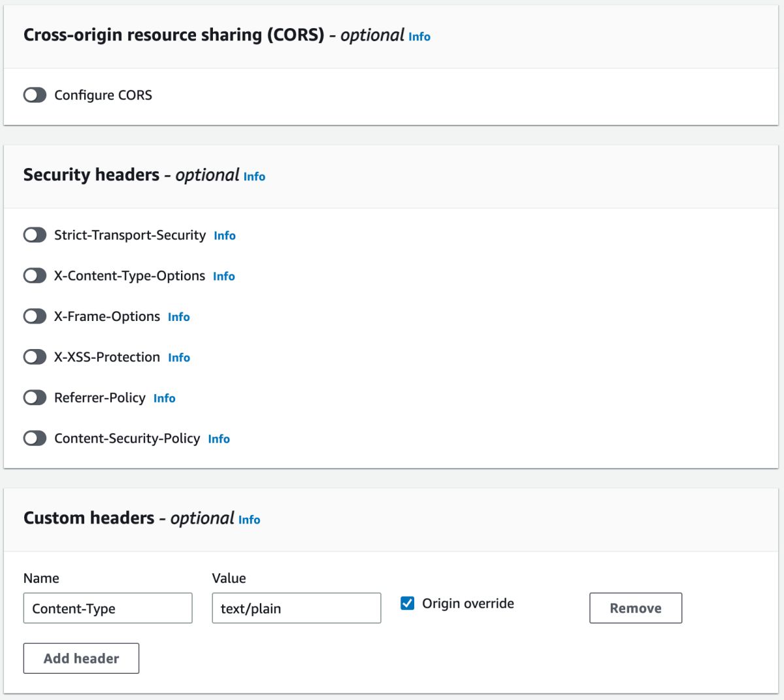
Task: Switch on X-XSS-Protection header
Action: point(35,357)
